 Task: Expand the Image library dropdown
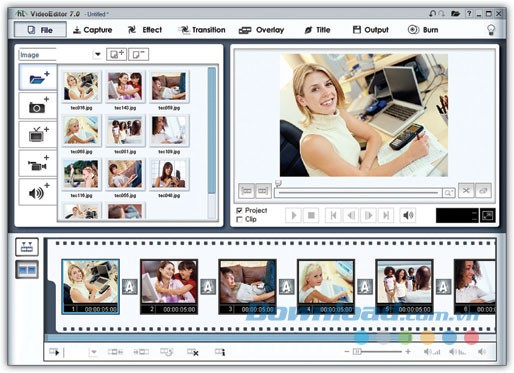pos(97,54)
